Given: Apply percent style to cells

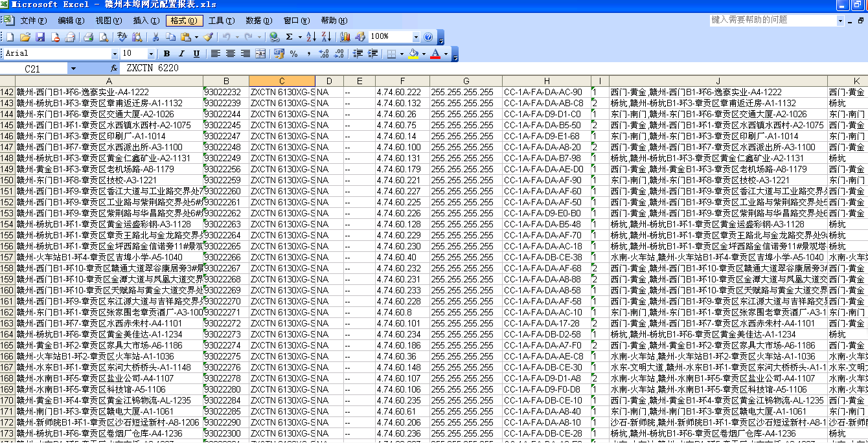Looking at the screenshot, I should (x=293, y=53).
